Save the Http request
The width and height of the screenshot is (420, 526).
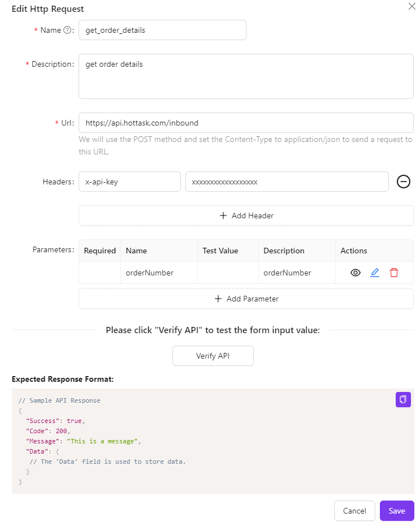tap(397, 511)
